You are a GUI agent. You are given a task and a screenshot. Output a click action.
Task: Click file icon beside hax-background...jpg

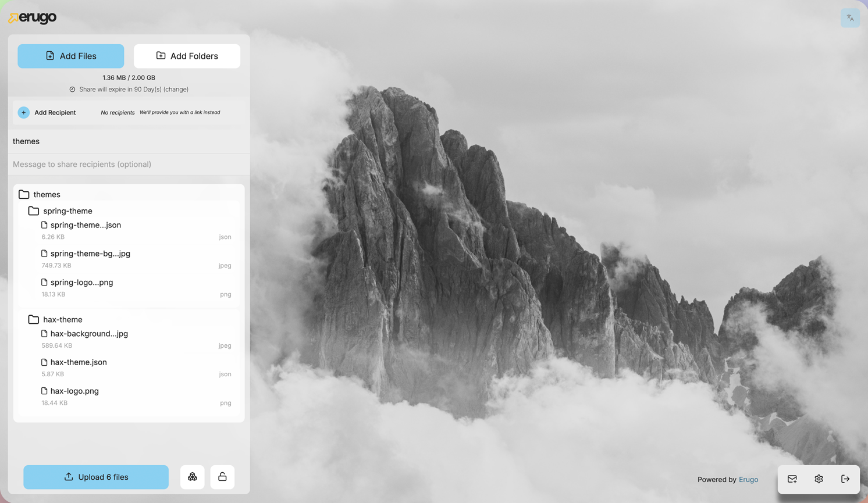click(44, 334)
